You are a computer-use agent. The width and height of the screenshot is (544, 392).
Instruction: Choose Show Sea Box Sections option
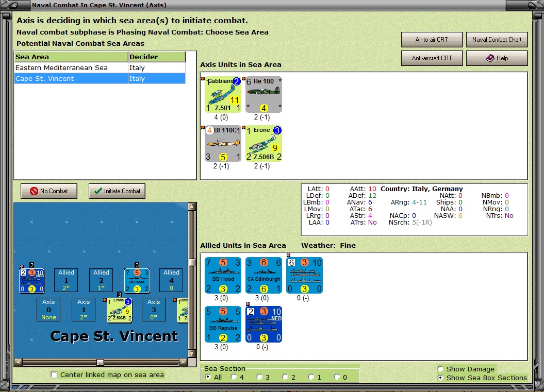point(440,378)
